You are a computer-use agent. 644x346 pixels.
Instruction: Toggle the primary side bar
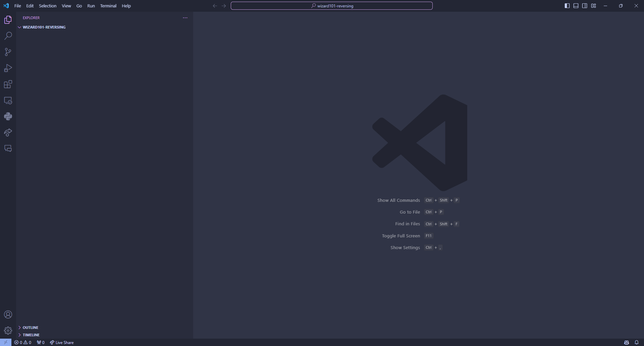(x=567, y=6)
